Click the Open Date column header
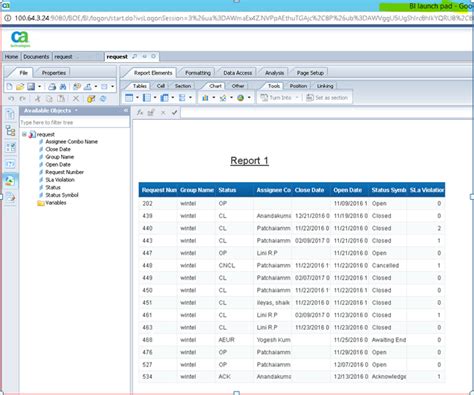This screenshot has height=395, width=474. [350, 190]
